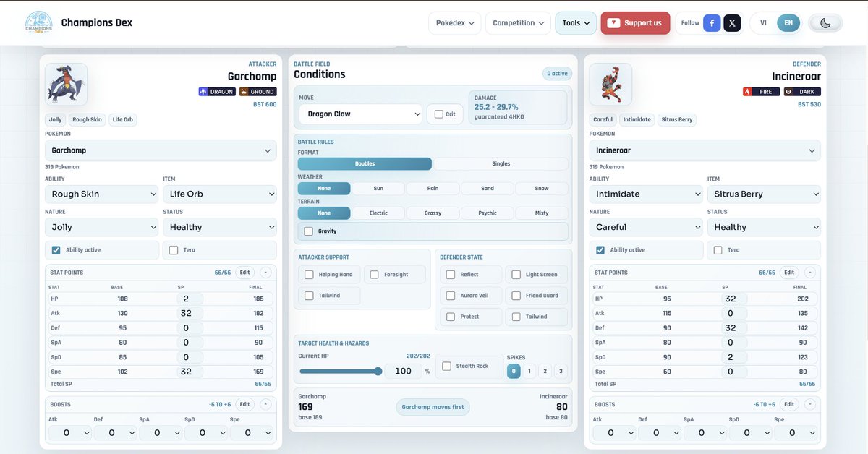The height and width of the screenshot is (454, 868).
Task: Select Rain weather
Action: point(433,189)
